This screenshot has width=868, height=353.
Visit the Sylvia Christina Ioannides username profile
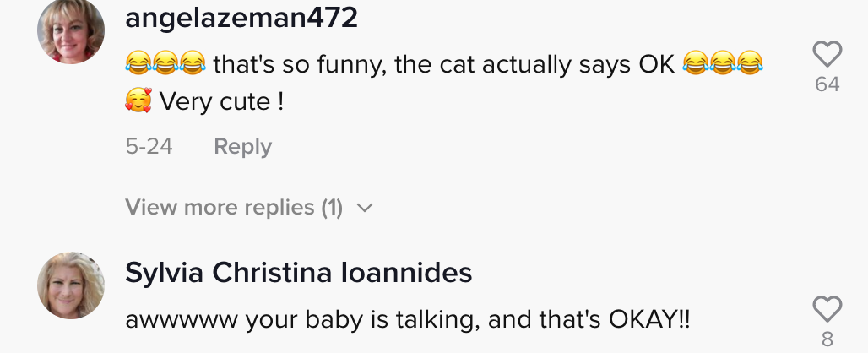[x=298, y=273]
